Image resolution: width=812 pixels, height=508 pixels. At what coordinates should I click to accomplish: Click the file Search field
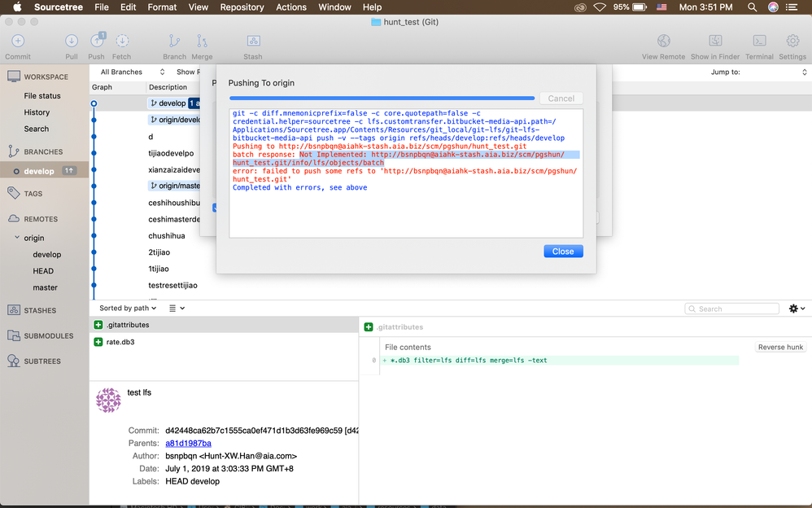click(731, 309)
